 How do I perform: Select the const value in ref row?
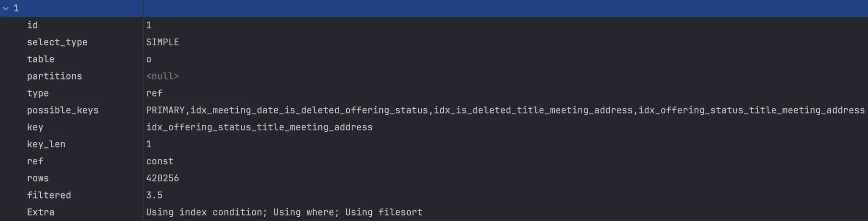coord(160,161)
